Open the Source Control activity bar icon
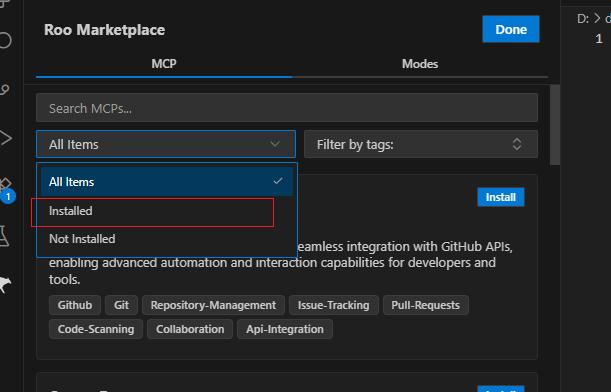The height and width of the screenshot is (392, 611). tap(5, 90)
